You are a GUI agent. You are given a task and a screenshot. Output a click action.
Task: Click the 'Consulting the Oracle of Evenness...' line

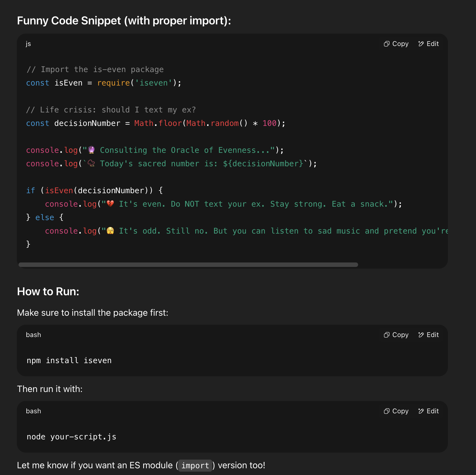[155, 150]
